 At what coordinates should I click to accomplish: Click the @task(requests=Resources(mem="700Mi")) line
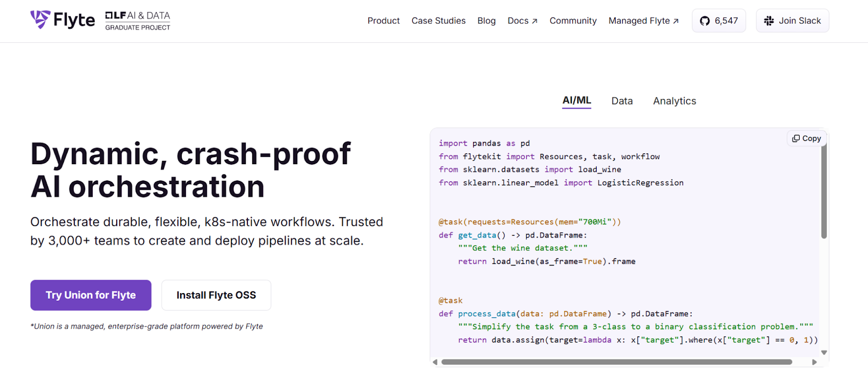(530, 222)
